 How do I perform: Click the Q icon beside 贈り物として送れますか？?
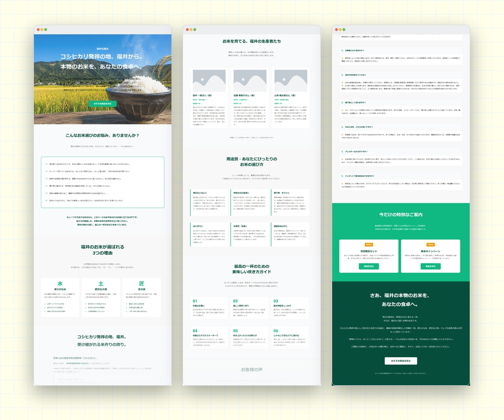click(x=342, y=103)
